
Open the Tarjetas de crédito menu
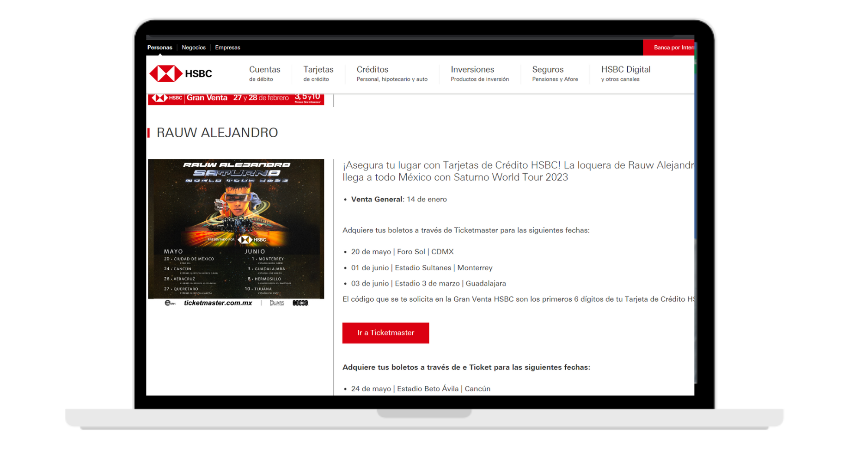coord(318,73)
